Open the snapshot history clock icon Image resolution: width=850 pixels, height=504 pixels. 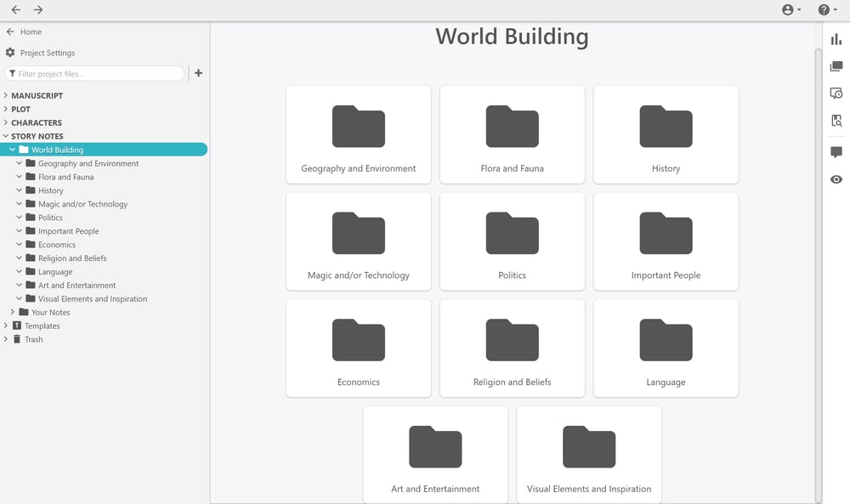click(x=836, y=93)
